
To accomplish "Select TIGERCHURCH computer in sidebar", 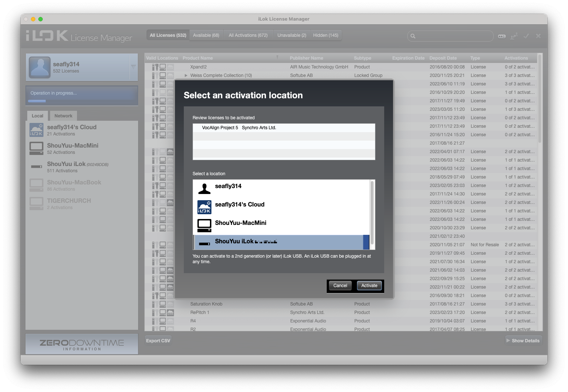I will point(82,204).
